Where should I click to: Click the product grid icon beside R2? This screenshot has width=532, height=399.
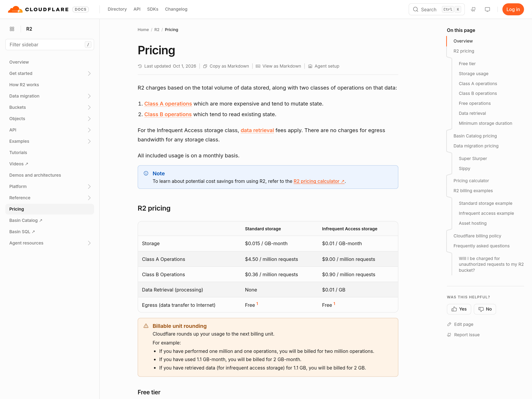point(12,29)
